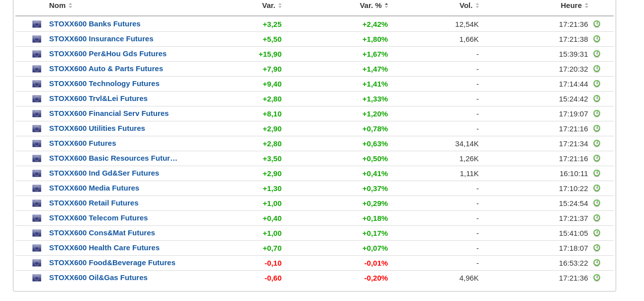
Task: Click the flag icon beside Food&Beverage Futures
Action: pos(37,263)
